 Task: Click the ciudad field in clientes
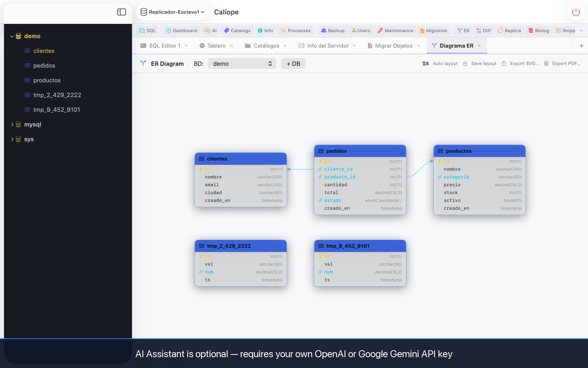[240, 193]
